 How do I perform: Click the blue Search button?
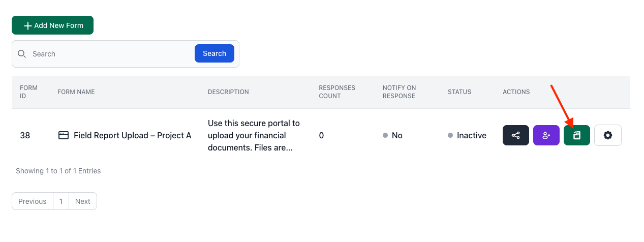pyautogui.click(x=214, y=53)
